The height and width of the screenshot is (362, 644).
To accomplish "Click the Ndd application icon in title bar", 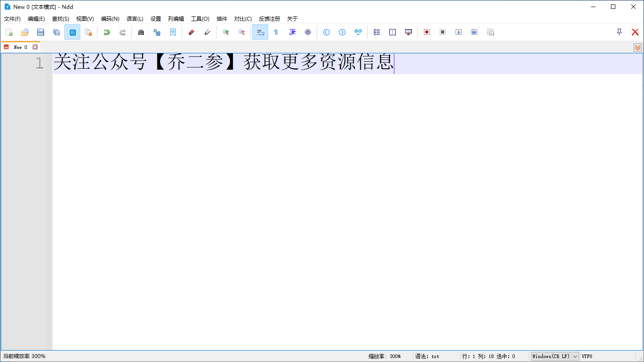I will [7, 7].
